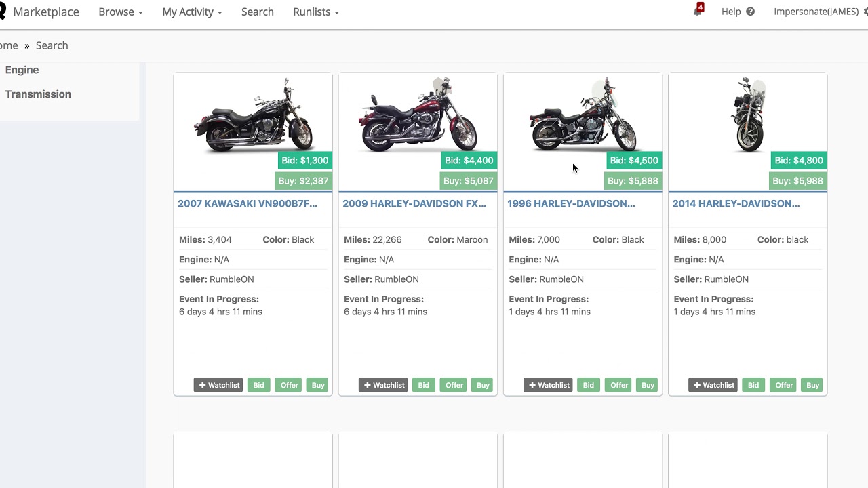Make an Offer on the 2007 Kawasaki
The height and width of the screenshot is (488, 868).
point(289,385)
